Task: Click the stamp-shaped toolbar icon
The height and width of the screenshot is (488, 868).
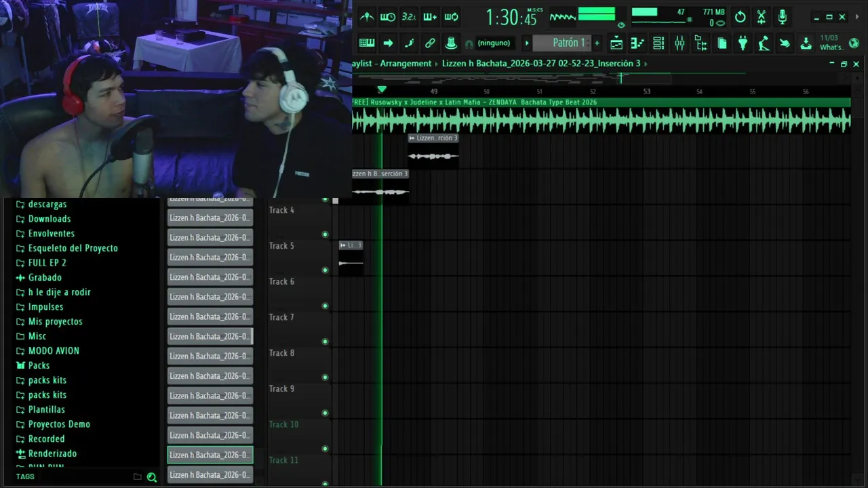Action: pyautogui.click(x=451, y=43)
